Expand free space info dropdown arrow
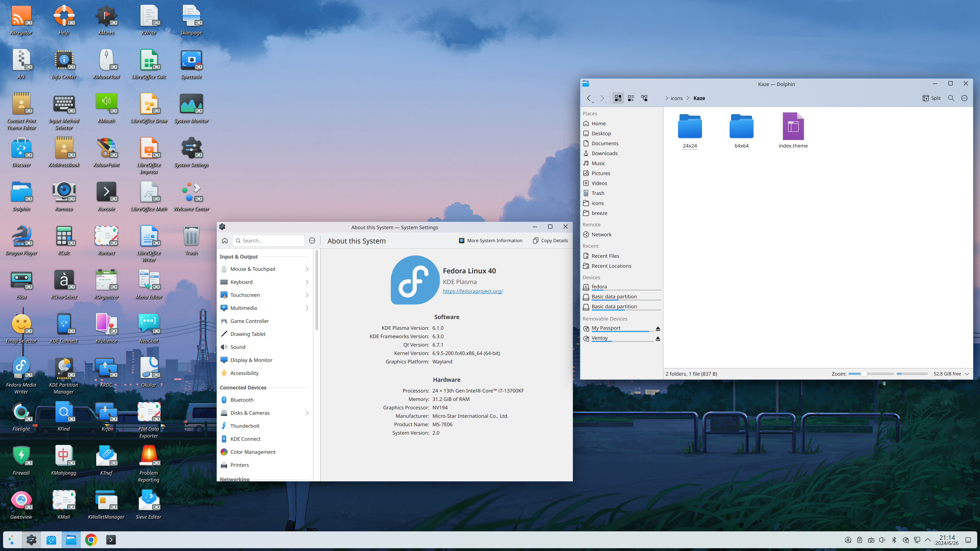This screenshot has height=551, width=980. (967, 374)
